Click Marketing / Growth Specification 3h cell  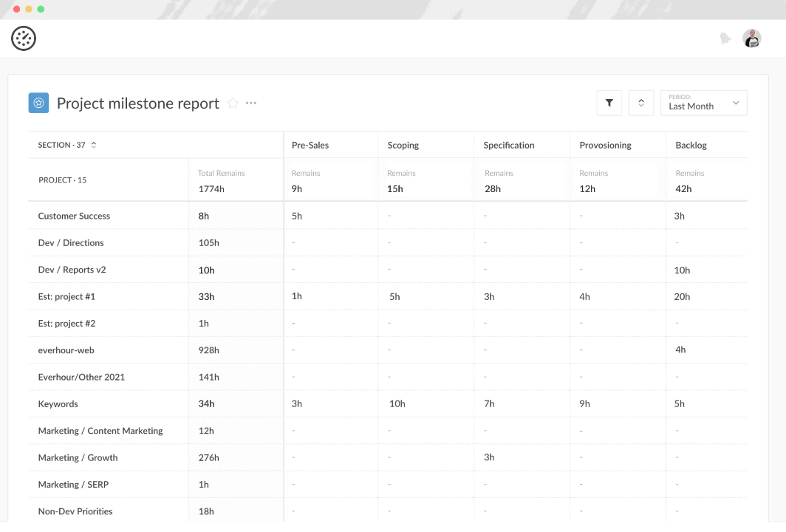489,457
